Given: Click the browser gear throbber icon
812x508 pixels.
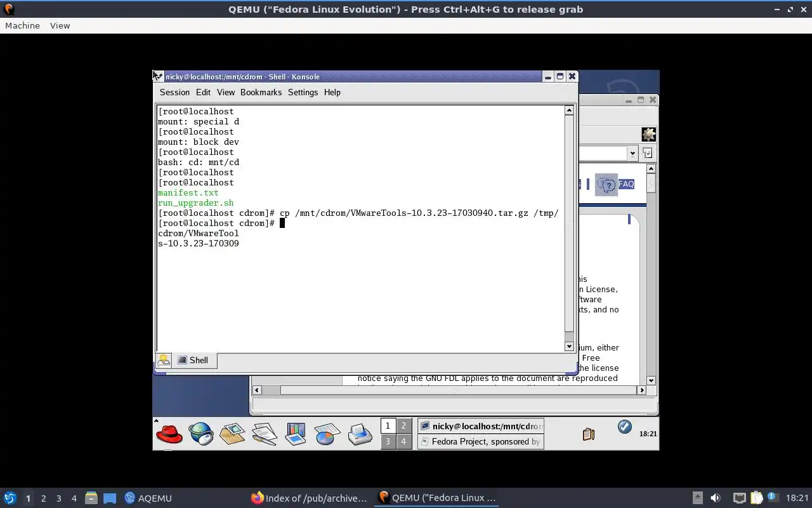Looking at the screenshot, I should [x=648, y=135].
